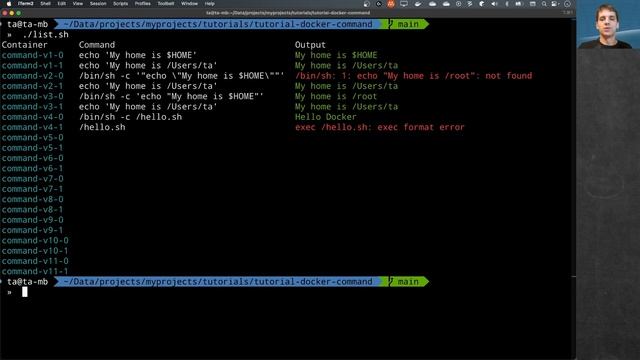Click container name command-v2-0

coord(32,76)
